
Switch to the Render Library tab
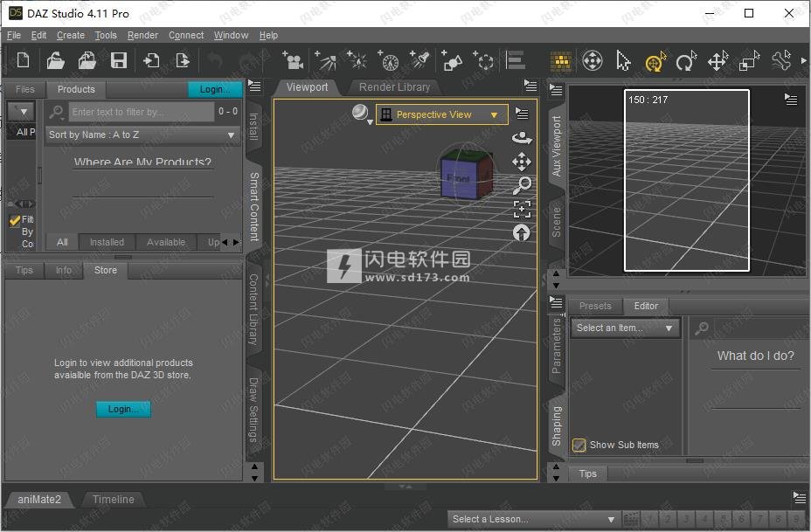pyautogui.click(x=394, y=87)
